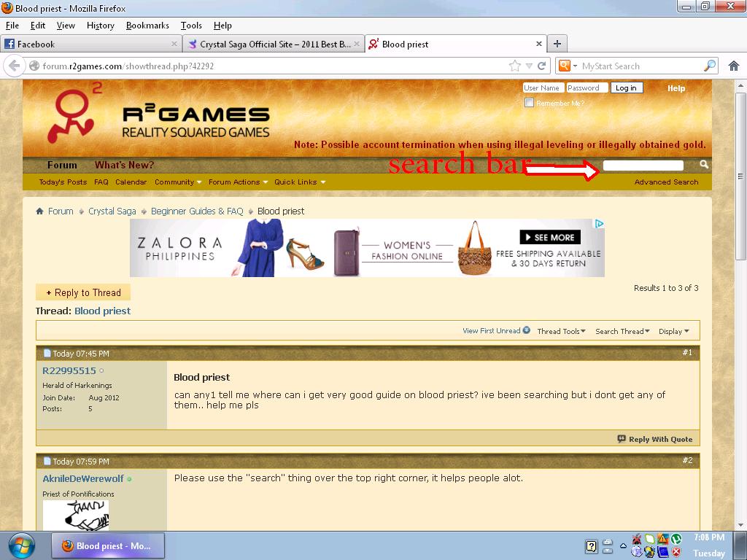The height and width of the screenshot is (560, 747).
Task: Expand the Display dropdown
Action: (673, 331)
